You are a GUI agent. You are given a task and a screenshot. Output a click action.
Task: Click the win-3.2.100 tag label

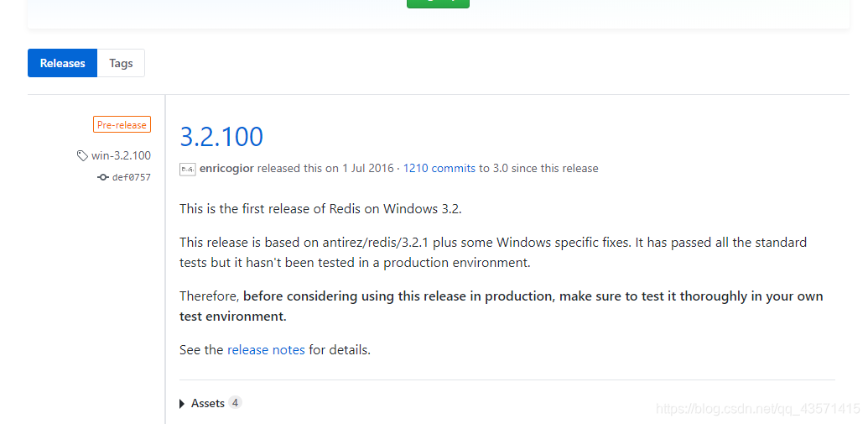(121, 155)
